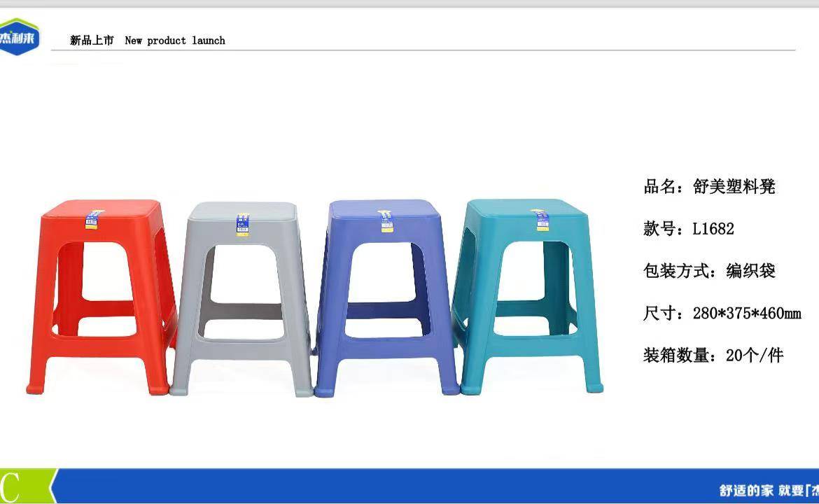This screenshot has height=504, width=819.
Task: Select the red plastic stool
Action: pos(102,297)
